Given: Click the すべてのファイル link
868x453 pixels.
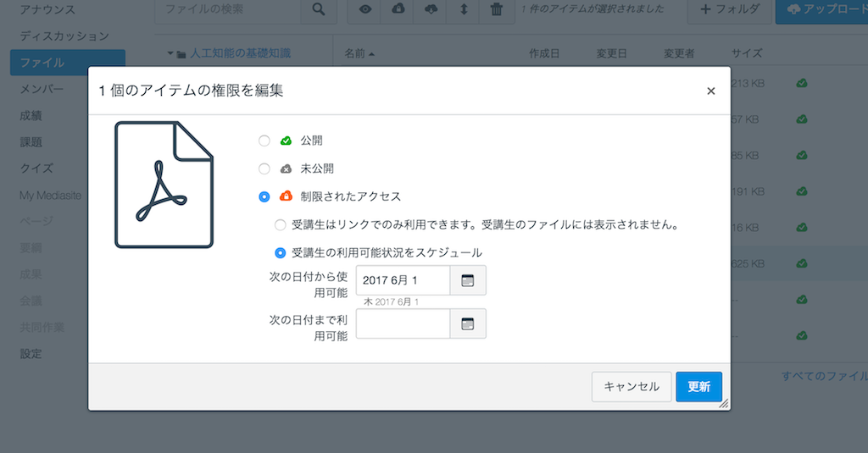Looking at the screenshot, I should click(x=824, y=376).
